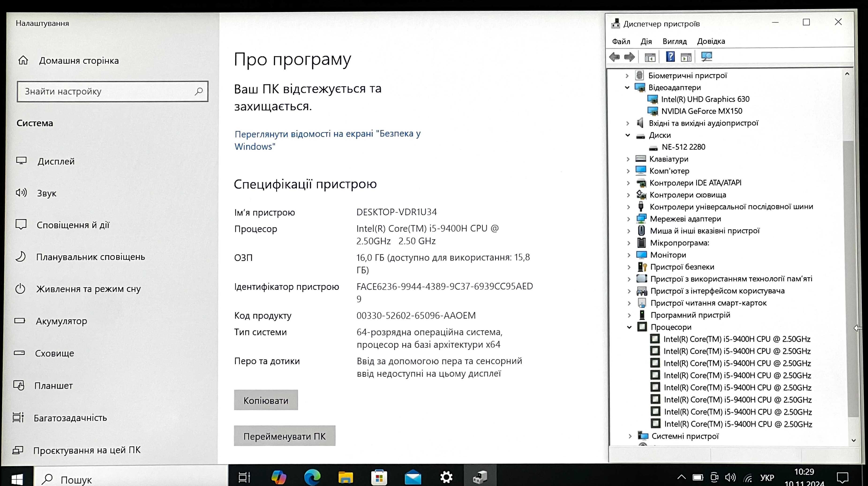Click the Forward arrow in Device Manager toolbar
This screenshot has height=486, width=868.
coord(629,57)
